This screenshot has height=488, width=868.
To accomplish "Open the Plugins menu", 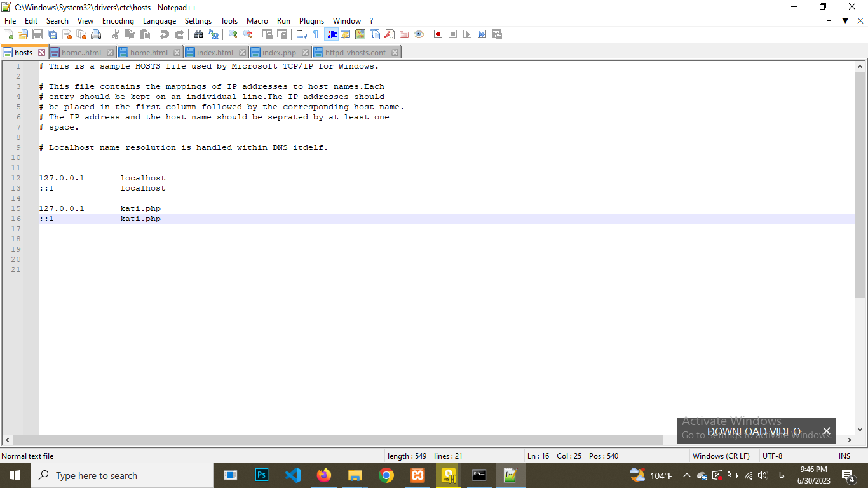I will (311, 21).
